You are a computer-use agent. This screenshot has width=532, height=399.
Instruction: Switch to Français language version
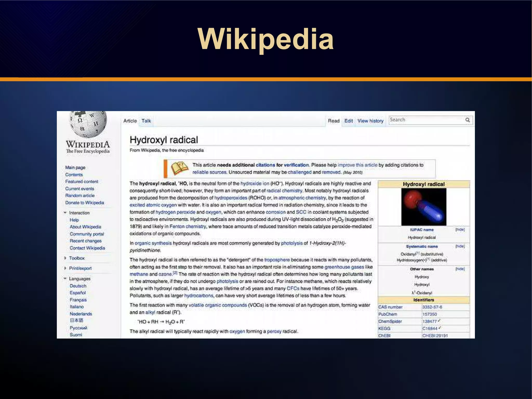tap(78, 300)
